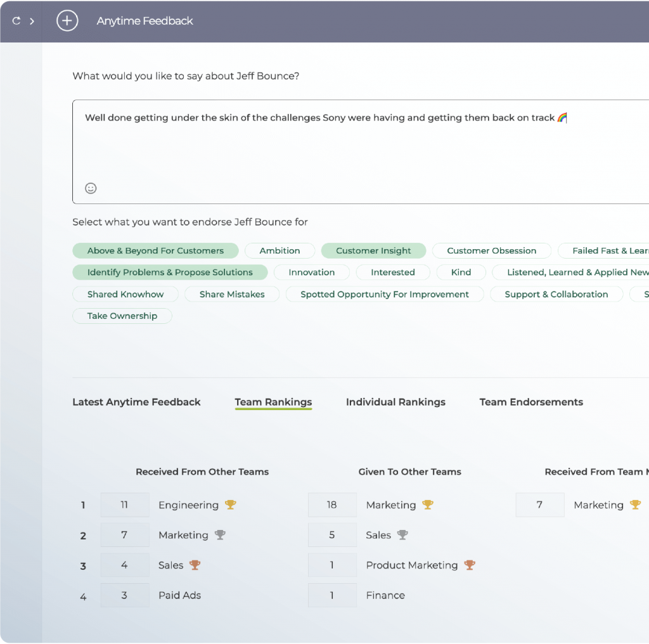Switch to Individual Rankings tab

pyautogui.click(x=395, y=402)
